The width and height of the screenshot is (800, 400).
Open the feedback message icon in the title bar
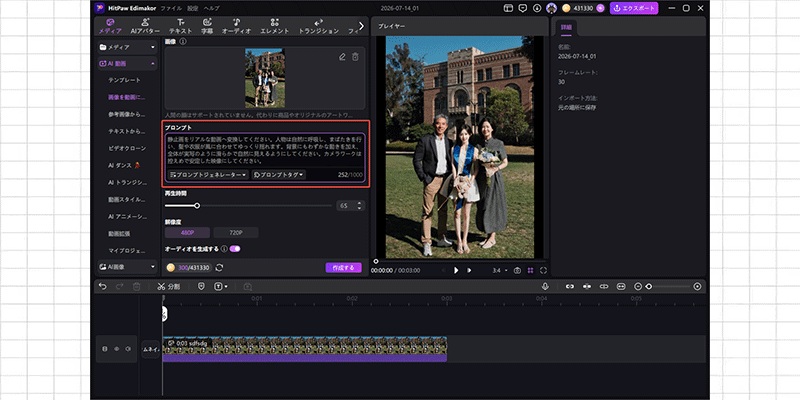tap(522, 8)
